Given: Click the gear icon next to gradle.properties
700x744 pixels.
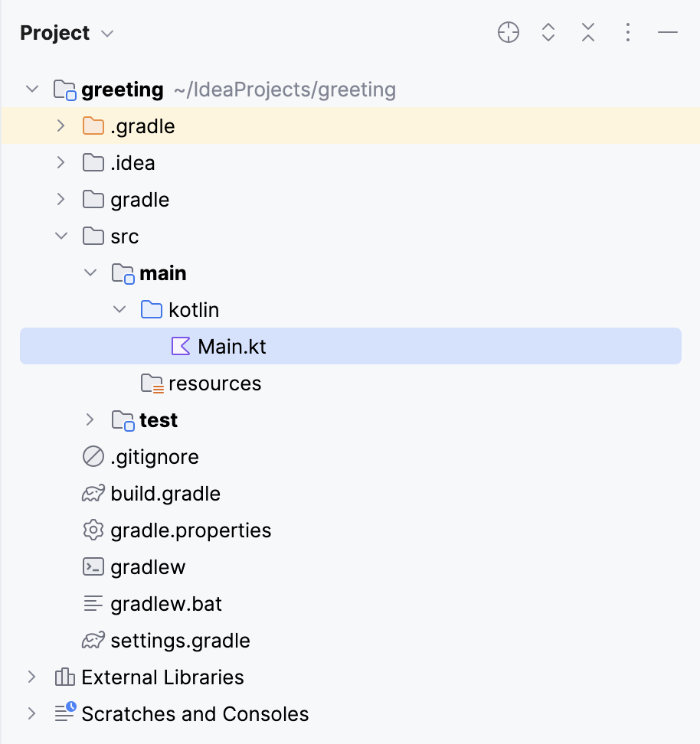Looking at the screenshot, I should [x=92, y=530].
